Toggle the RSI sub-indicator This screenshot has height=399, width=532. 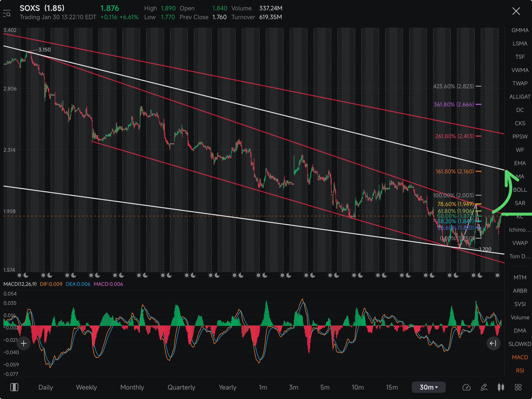tap(520, 370)
